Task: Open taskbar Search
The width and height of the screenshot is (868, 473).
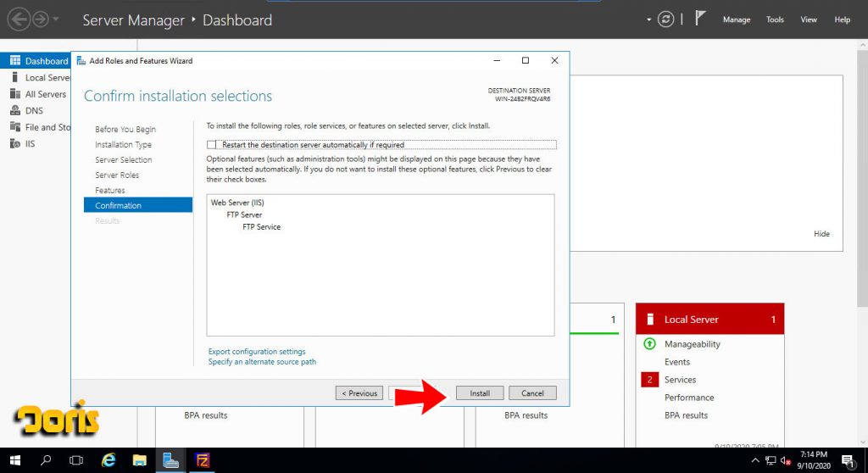Action: tap(46, 460)
